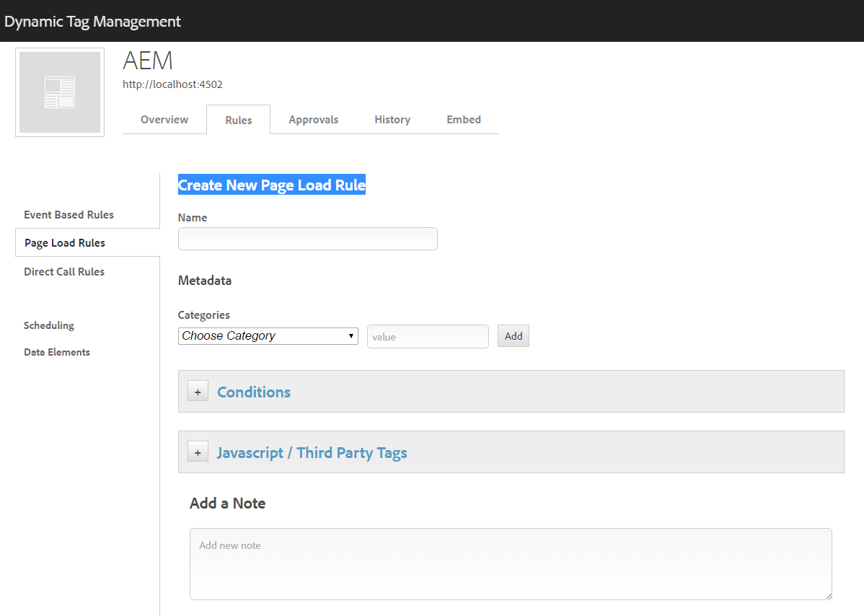The width and height of the screenshot is (864, 616).
Task: Click the Add new note textarea
Action: tap(511, 563)
